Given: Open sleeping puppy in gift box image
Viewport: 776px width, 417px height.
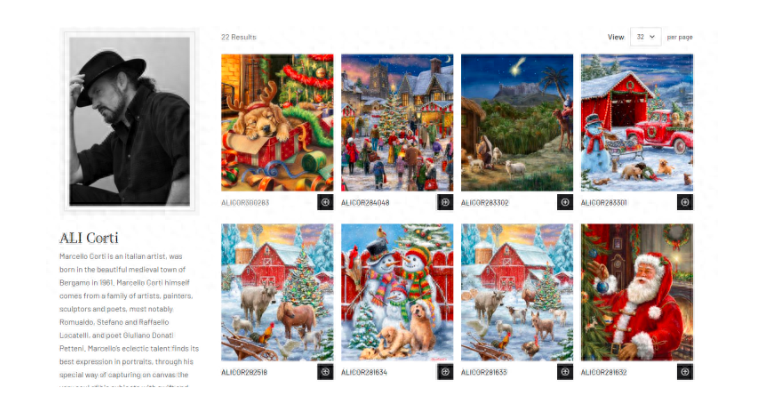Looking at the screenshot, I should tap(277, 123).
